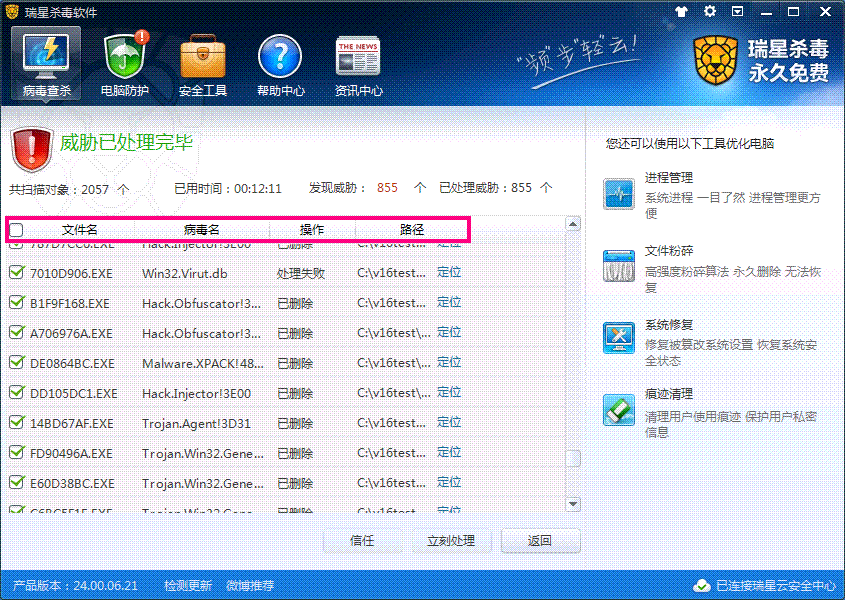Click the 产品版本 24.00.06.21 text
The height and width of the screenshot is (600, 845).
pyautogui.click(x=75, y=585)
